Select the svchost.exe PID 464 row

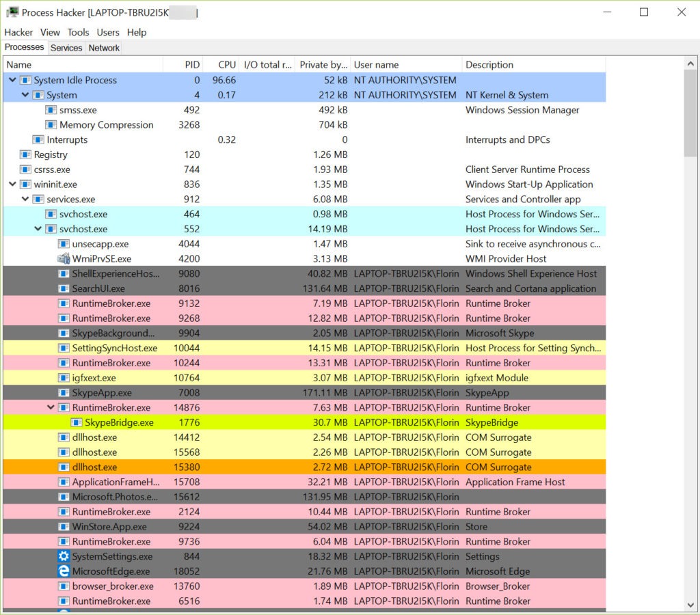(x=304, y=214)
